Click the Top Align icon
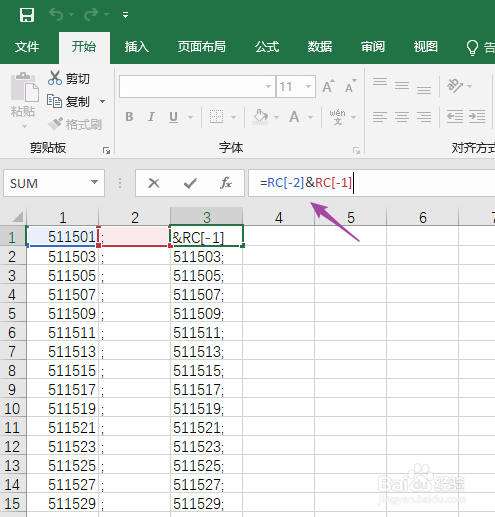Image resolution: width=495 pixels, height=517 pixels. pos(380,83)
